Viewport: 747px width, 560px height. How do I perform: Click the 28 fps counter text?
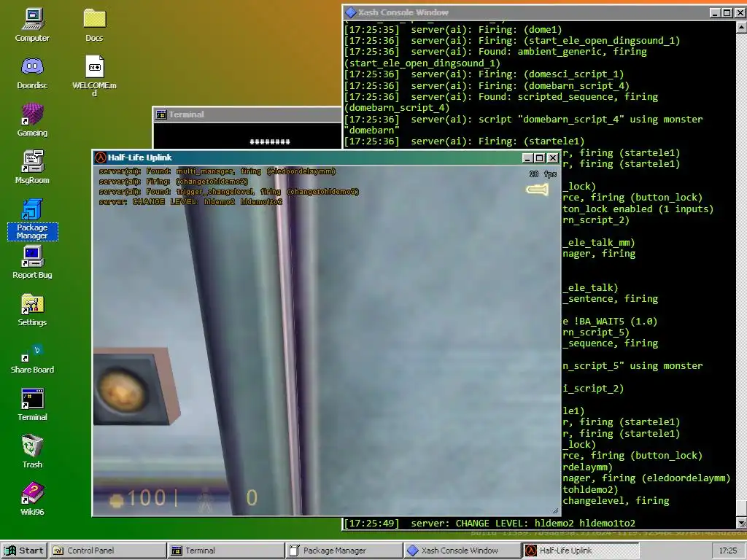[x=543, y=174]
